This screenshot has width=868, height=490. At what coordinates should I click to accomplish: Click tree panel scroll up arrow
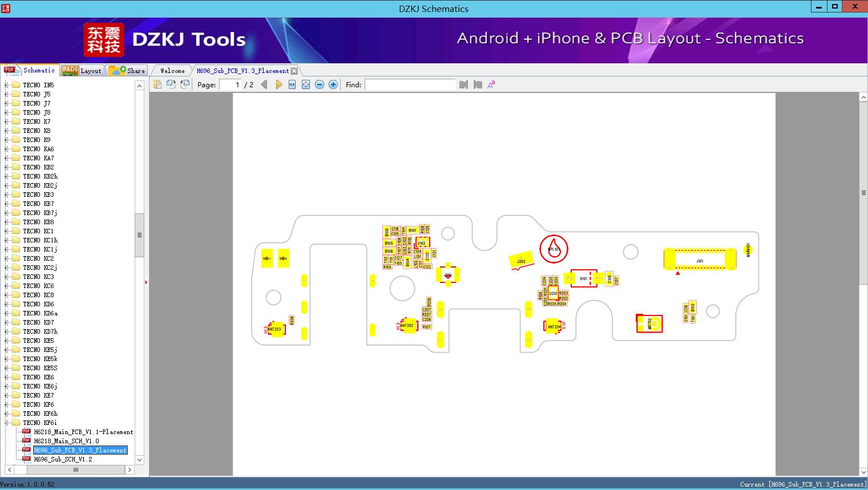139,86
